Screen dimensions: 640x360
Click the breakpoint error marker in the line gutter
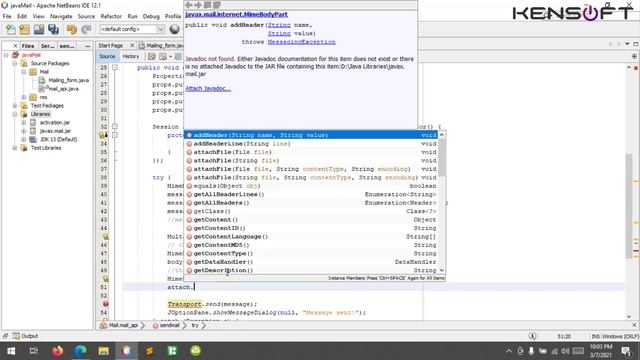tap(105, 304)
